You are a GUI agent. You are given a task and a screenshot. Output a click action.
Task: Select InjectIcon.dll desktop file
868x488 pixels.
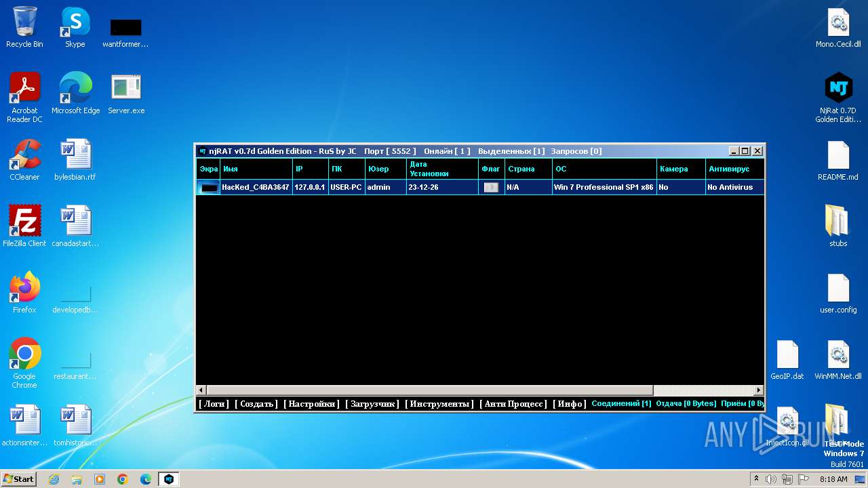point(787,426)
